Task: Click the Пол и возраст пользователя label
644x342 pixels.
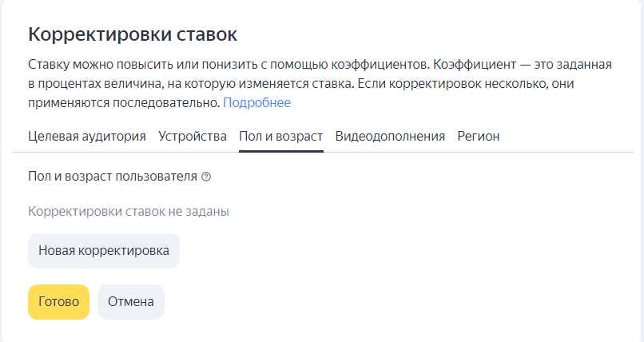Action: pos(113,176)
